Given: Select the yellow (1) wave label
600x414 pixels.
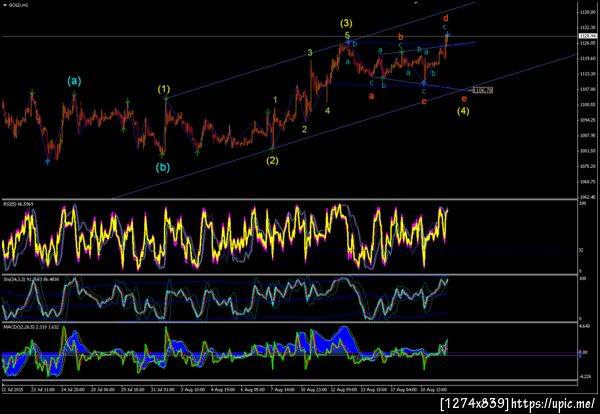Looking at the screenshot, I should (164, 90).
